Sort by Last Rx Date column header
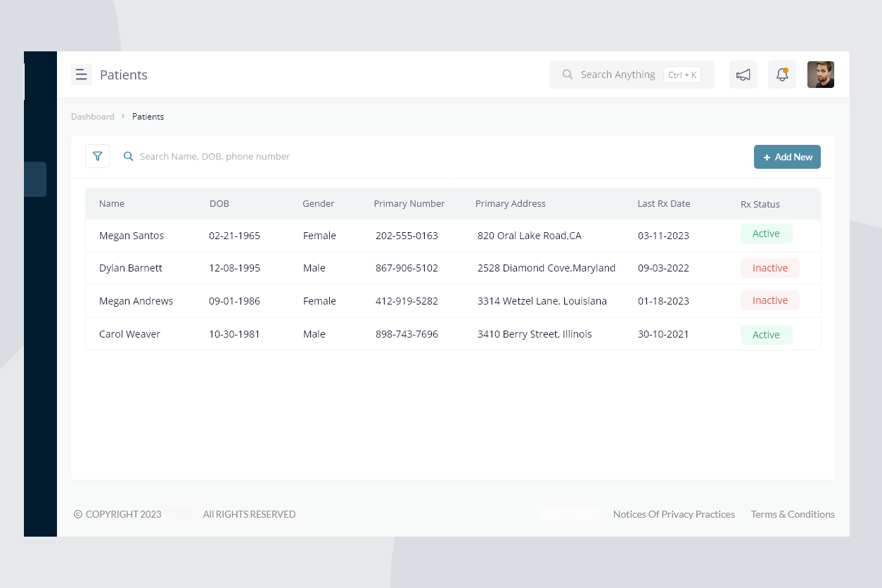Image resolution: width=882 pixels, height=588 pixels. [663, 204]
